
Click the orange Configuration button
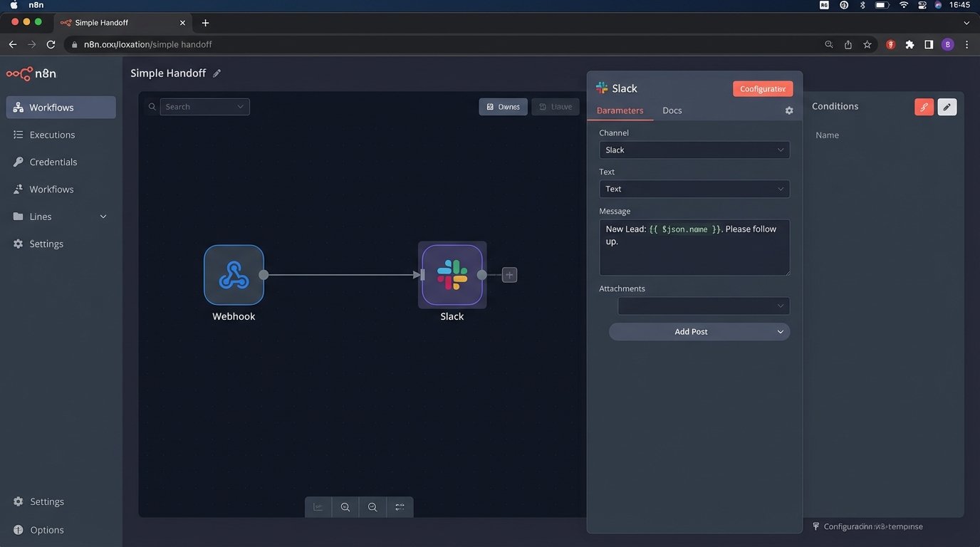(762, 88)
